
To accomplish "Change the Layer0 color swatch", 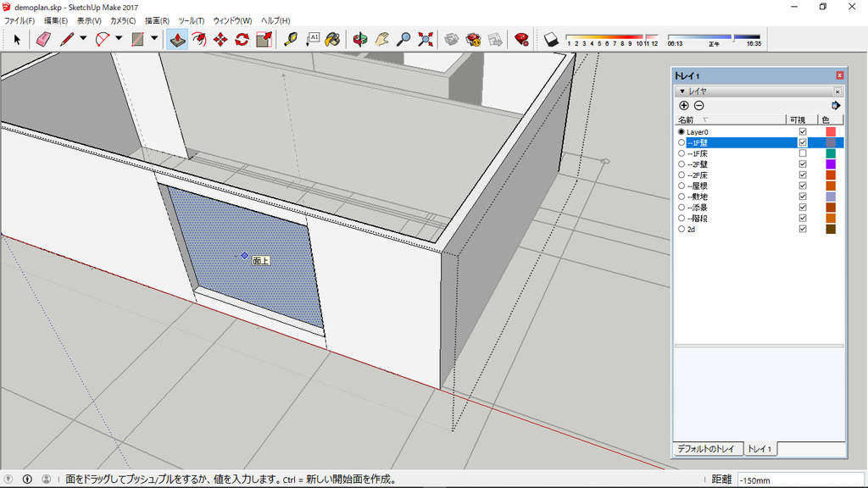I will (831, 131).
